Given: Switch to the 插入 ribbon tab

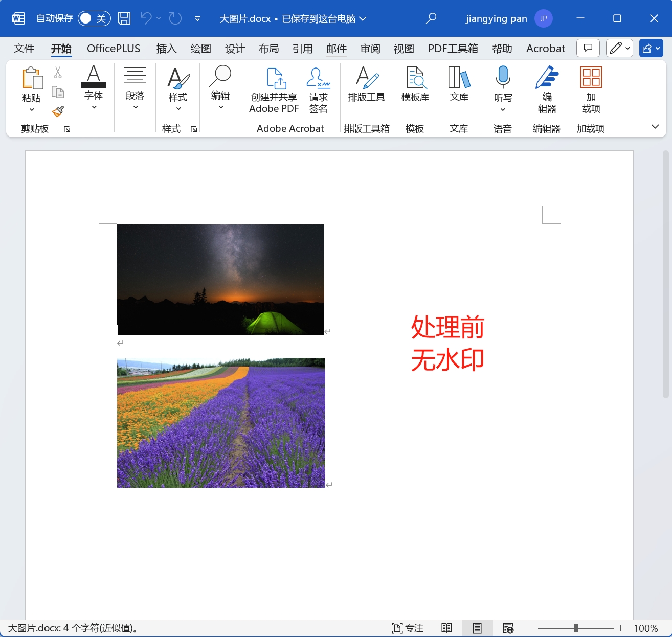Looking at the screenshot, I should point(166,48).
